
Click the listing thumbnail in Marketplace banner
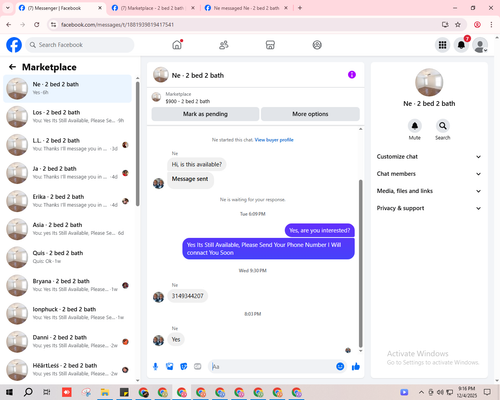click(x=156, y=97)
